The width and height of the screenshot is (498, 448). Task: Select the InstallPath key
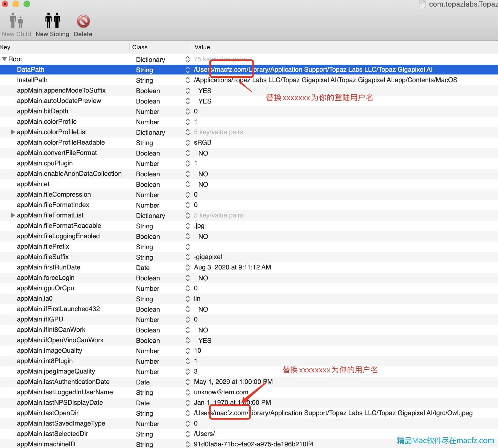click(32, 80)
